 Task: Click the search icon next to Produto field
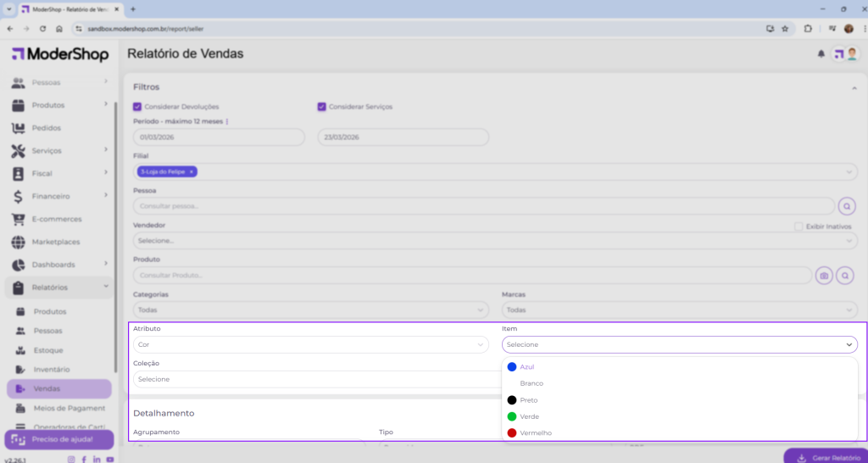[x=845, y=276]
